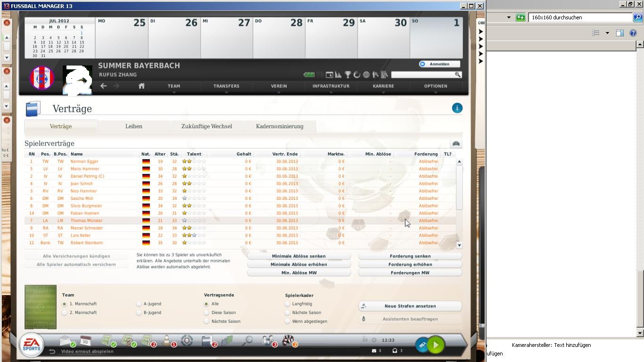The height and width of the screenshot is (362, 644).
Task: Select Vertragsende Nächste Saison option
Action: [x=206, y=321]
